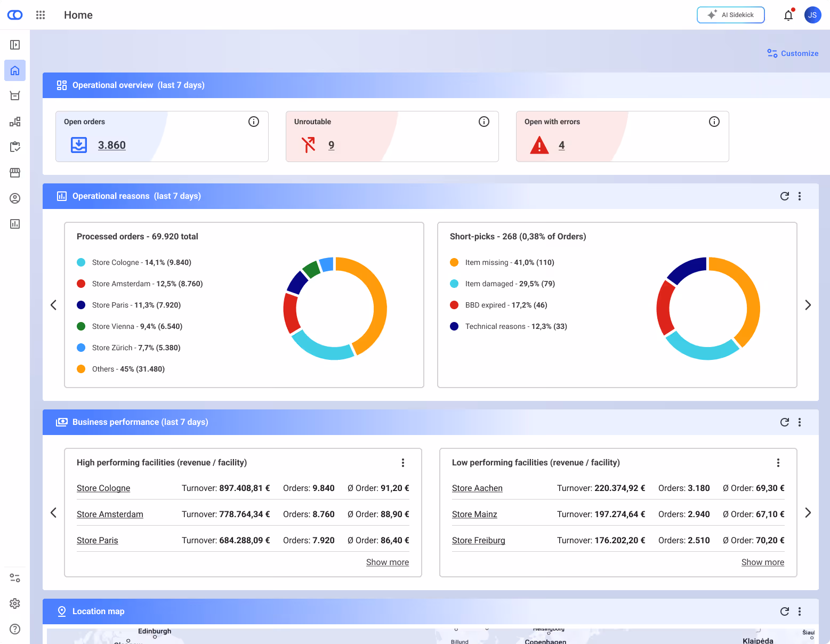The width and height of the screenshot is (830, 644).
Task: Open the 9 unroutable orders link
Action: pos(332,145)
